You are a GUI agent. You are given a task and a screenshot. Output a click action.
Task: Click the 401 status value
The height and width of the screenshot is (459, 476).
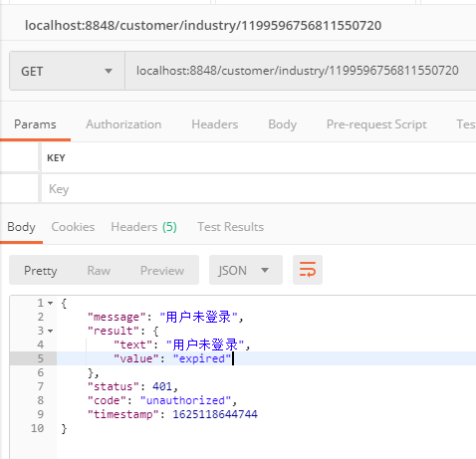pos(162,386)
